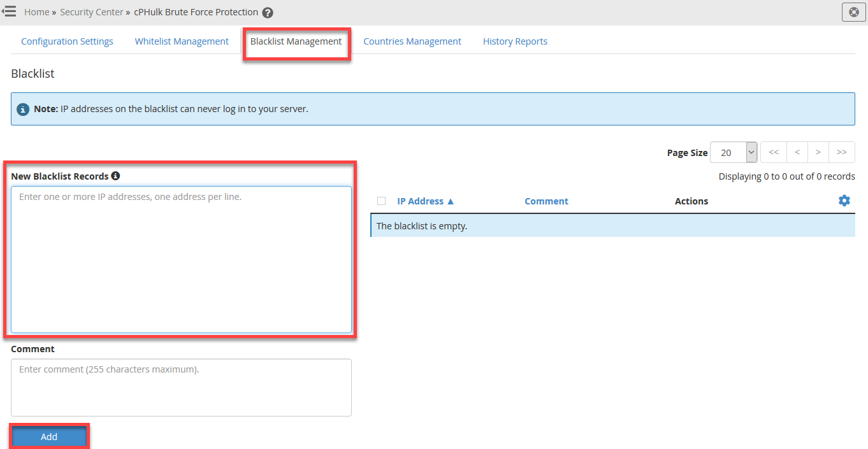Click the Actions column header
The width and height of the screenshot is (868, 449).
tap(691, 201)
